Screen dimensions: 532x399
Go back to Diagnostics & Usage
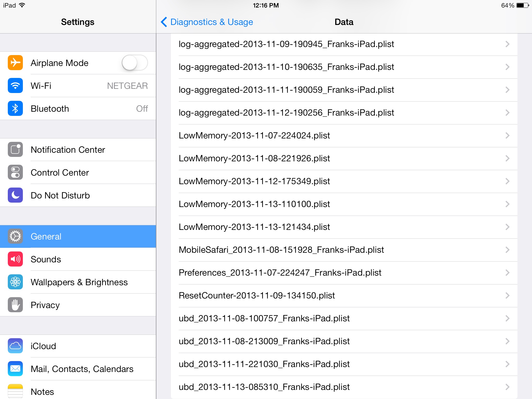click(207, 22)
